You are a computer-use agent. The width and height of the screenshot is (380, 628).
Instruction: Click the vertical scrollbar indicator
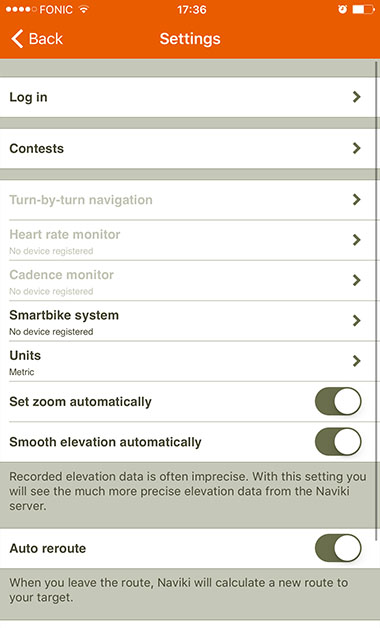[x=377, y=300]
